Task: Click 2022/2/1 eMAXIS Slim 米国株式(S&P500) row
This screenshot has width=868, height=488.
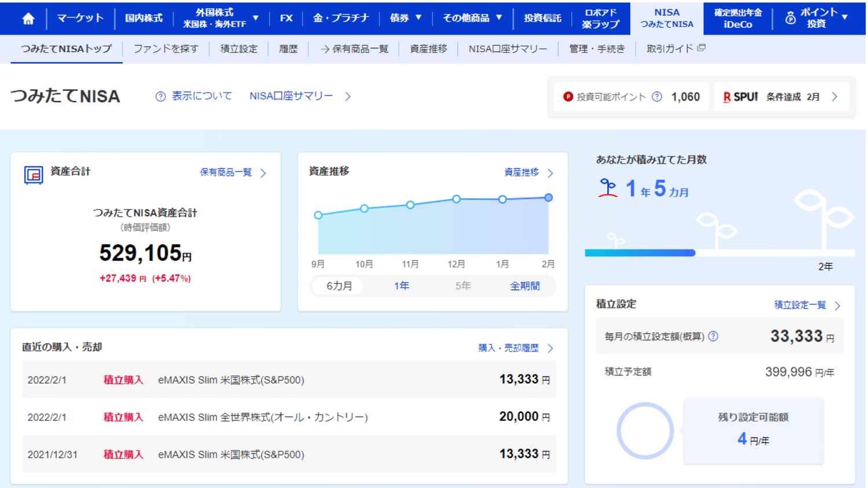Action: click(x=289, y=380)
